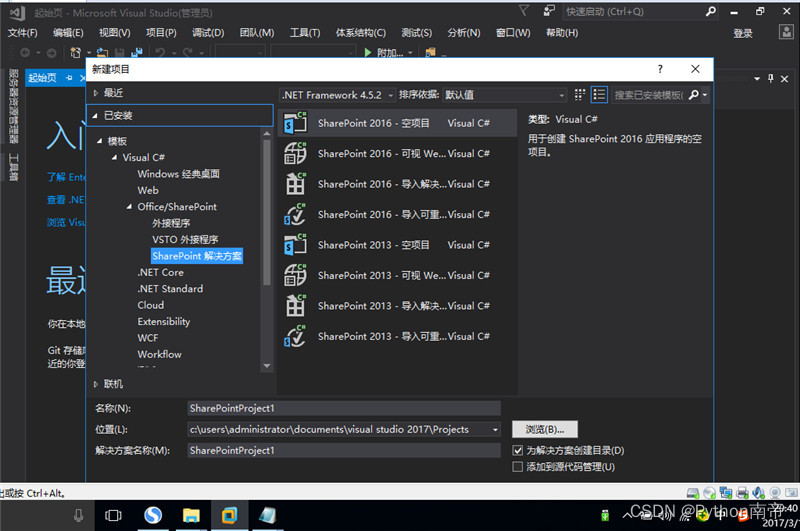The width and height of the screenshot is (800, 531).
Task: Click the microphone icon on taskbar
Action: point(78,516)
